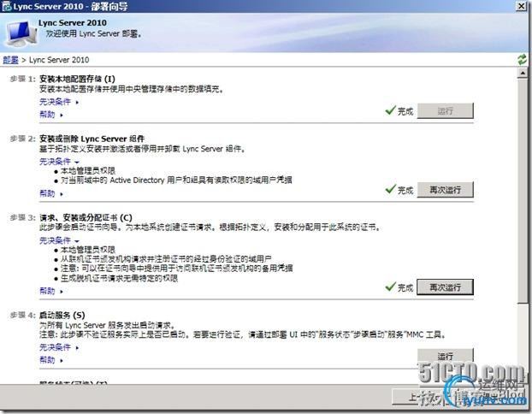Click step 3 title 请求、安装或分配证书 (C)
The width and height of the screenshot is (532, 414).
86,218
